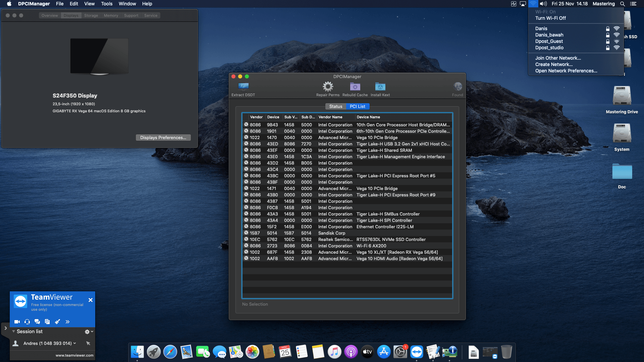Switch to the Status segment
Viewport: 644px width, 362px height.
(x=335, y=106)
